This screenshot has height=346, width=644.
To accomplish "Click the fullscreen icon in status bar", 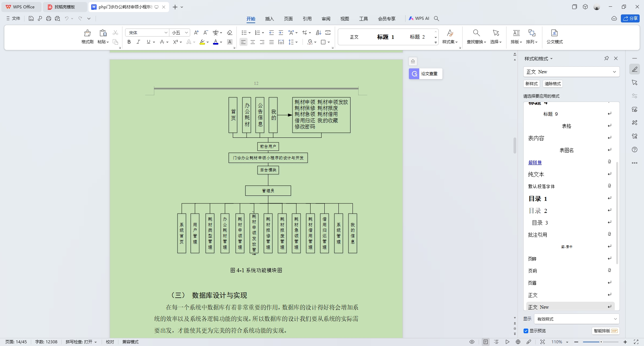I will [x=636, y=342].
